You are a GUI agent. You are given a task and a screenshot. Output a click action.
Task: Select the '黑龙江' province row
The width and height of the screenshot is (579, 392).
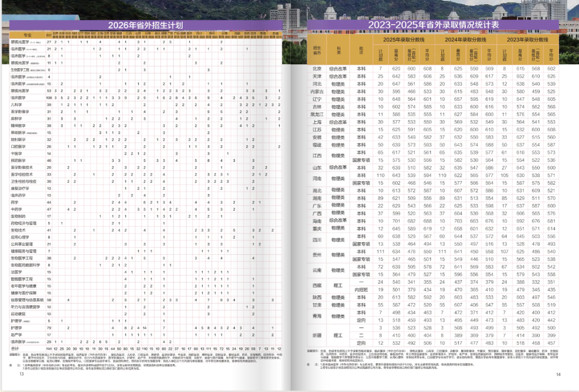(x=317, y=115)
